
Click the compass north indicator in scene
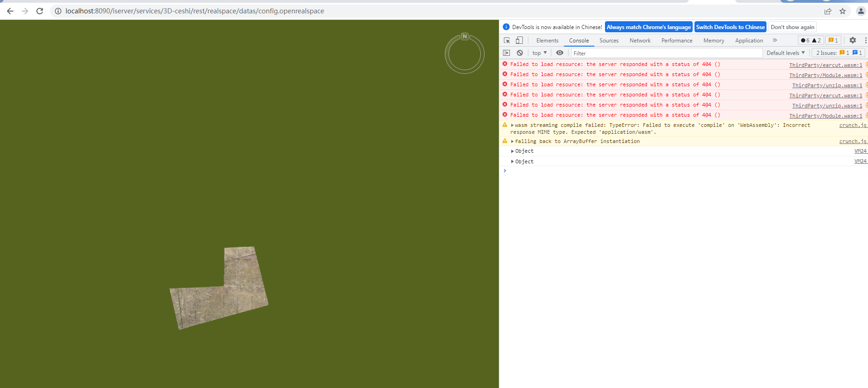click(465, 36)
